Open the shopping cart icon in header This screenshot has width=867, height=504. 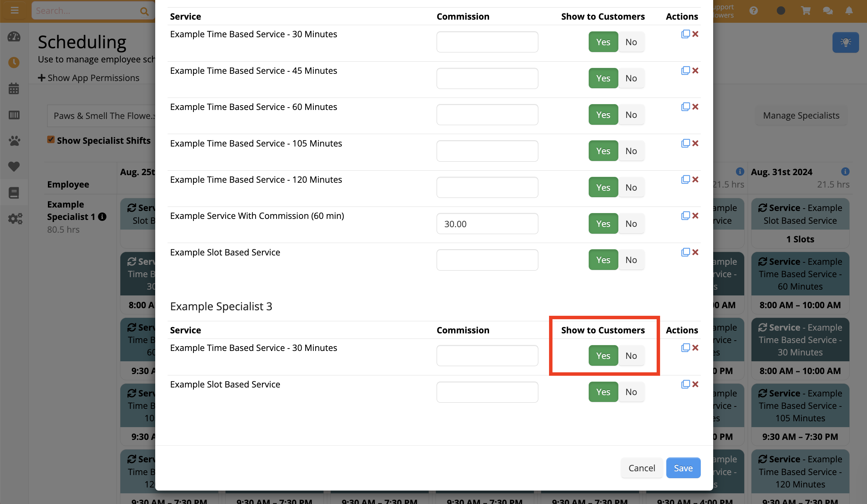tap(806, 11)
